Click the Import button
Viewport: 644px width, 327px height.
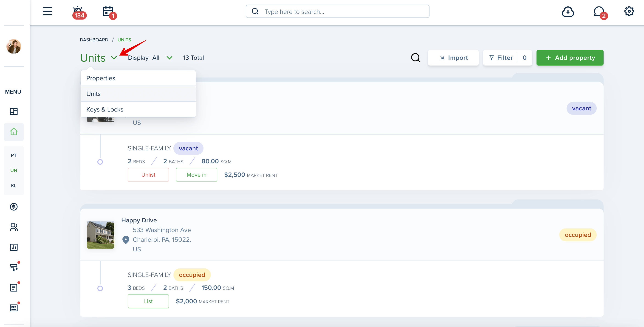click(x=453, y=58)
